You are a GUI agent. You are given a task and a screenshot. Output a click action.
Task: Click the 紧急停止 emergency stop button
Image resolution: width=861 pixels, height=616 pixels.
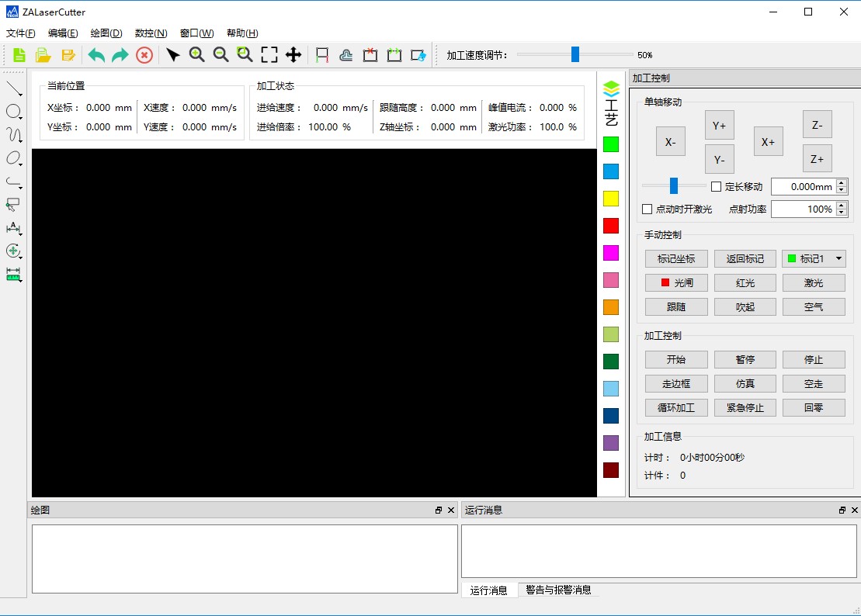(745, 408)
